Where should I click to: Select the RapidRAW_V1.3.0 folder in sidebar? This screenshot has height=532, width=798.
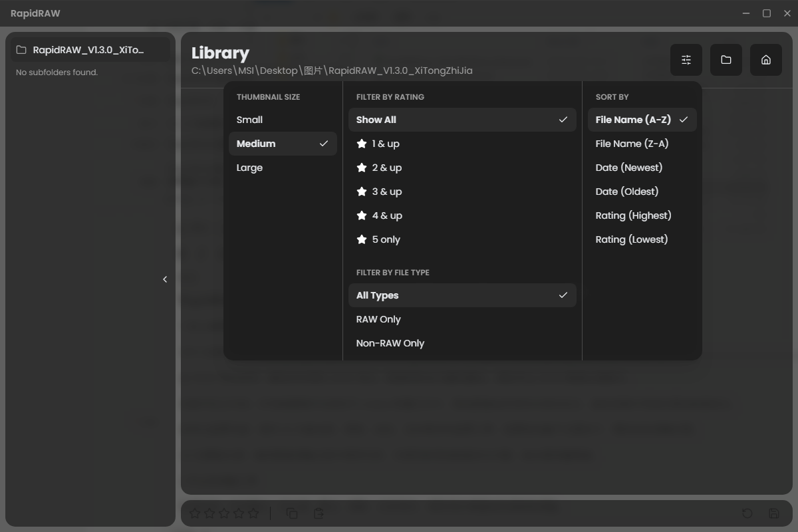click(x=88, y=50)
